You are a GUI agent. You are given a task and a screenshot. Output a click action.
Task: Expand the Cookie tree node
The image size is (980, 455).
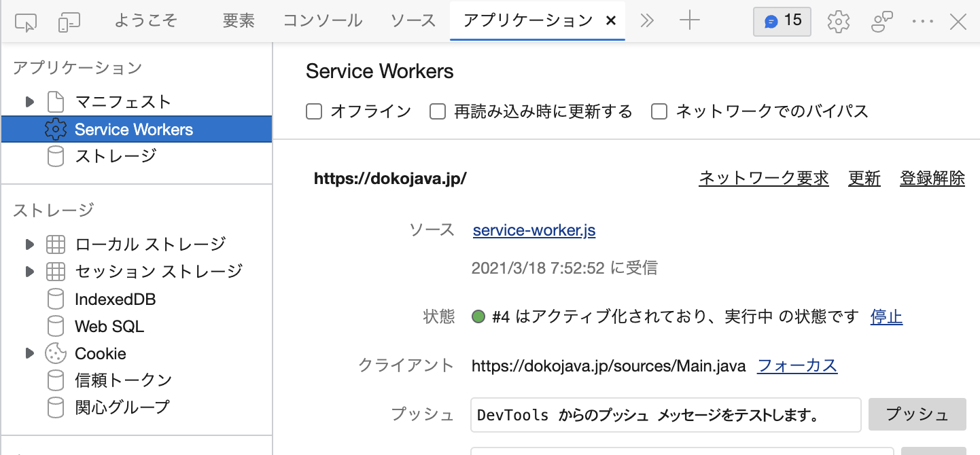point(29,353)
